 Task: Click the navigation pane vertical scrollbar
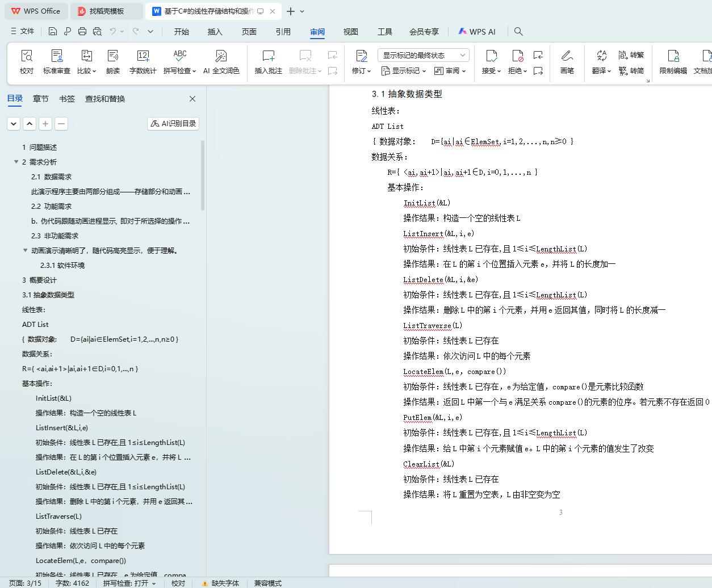point(203,176)
